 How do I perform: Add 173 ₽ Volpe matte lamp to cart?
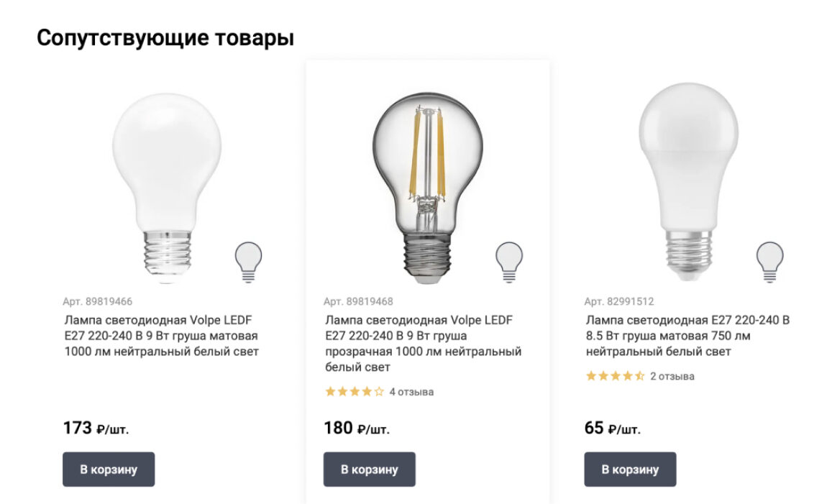[x=109, y=469]
